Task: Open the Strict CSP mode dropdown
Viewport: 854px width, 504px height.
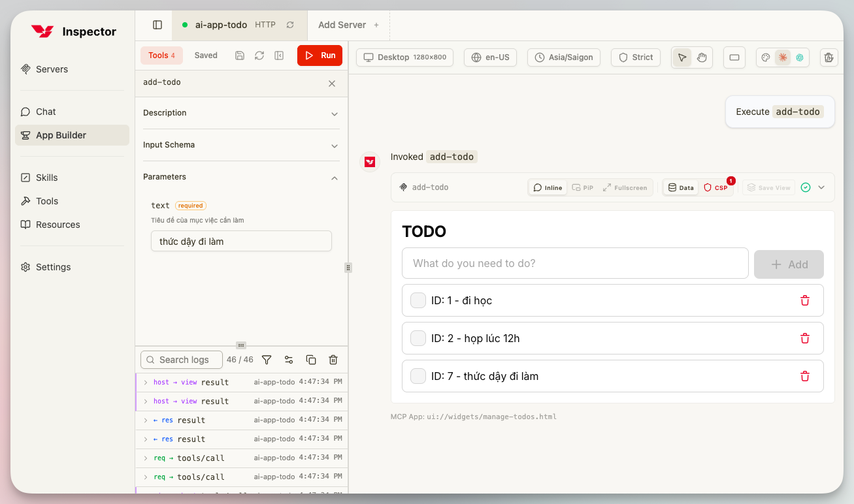Action: (636, 57)
